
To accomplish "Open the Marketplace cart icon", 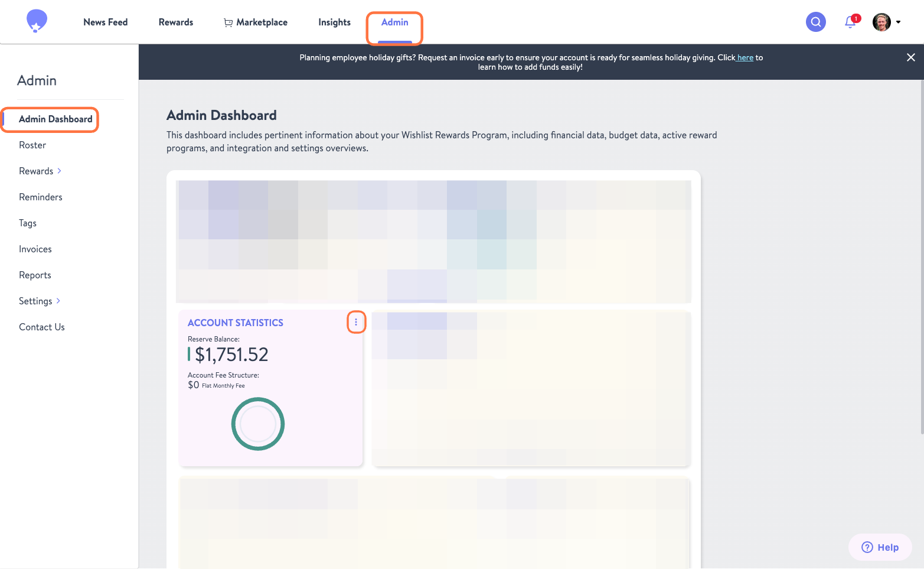I will [x=228, y=22].
